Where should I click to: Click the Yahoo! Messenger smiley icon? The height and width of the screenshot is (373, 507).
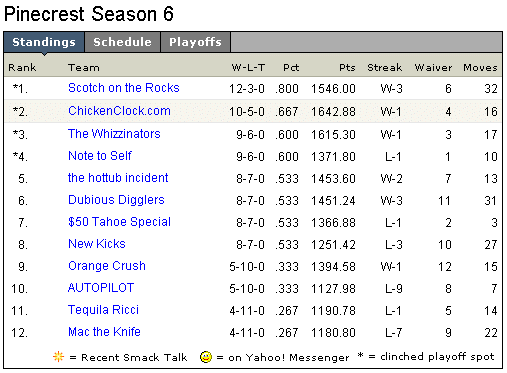(206, 357)
